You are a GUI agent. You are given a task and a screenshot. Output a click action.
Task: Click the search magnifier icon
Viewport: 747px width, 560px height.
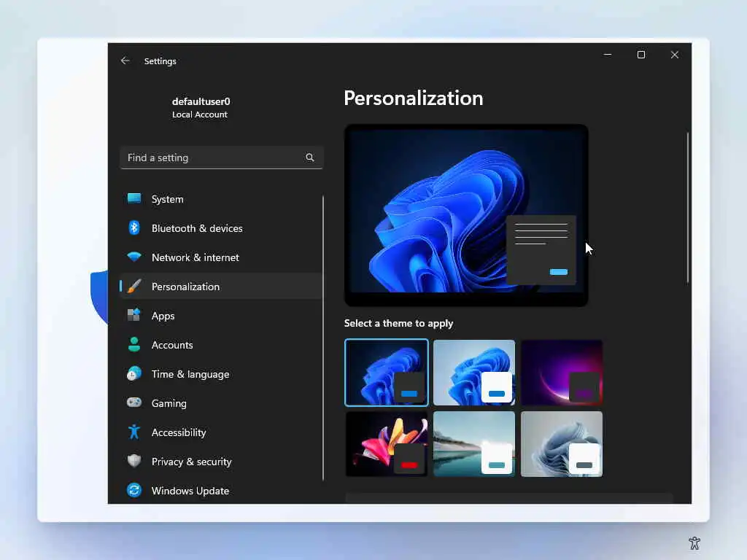coord(309,157)
